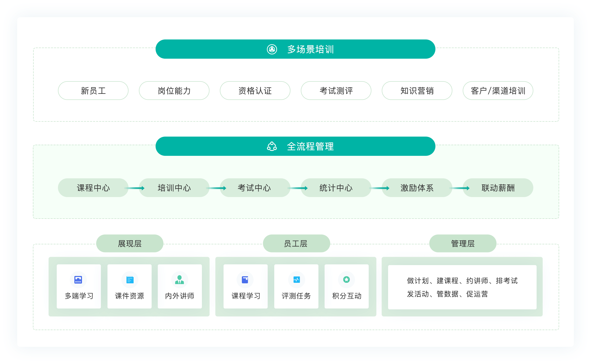Click the 课件资源 document icon

point(130,280)
